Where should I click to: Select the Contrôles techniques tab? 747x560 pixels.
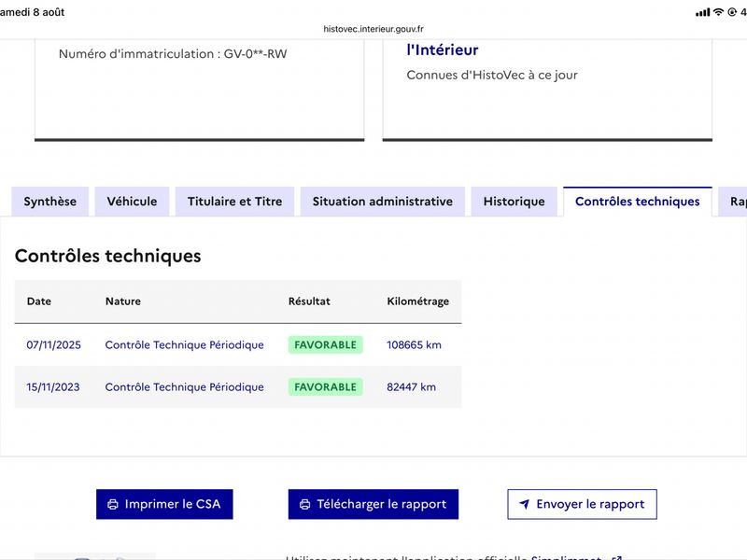[638, 202]
